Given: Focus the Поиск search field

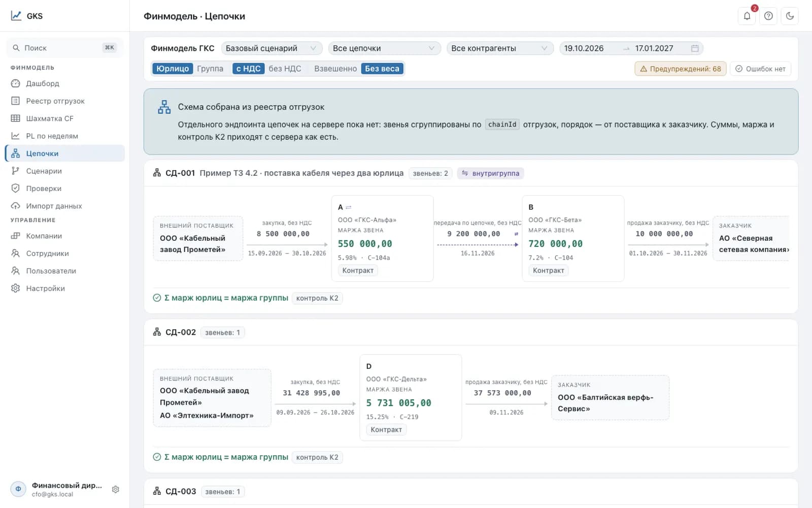Looking at the screenshot, I should click(65, 48).
